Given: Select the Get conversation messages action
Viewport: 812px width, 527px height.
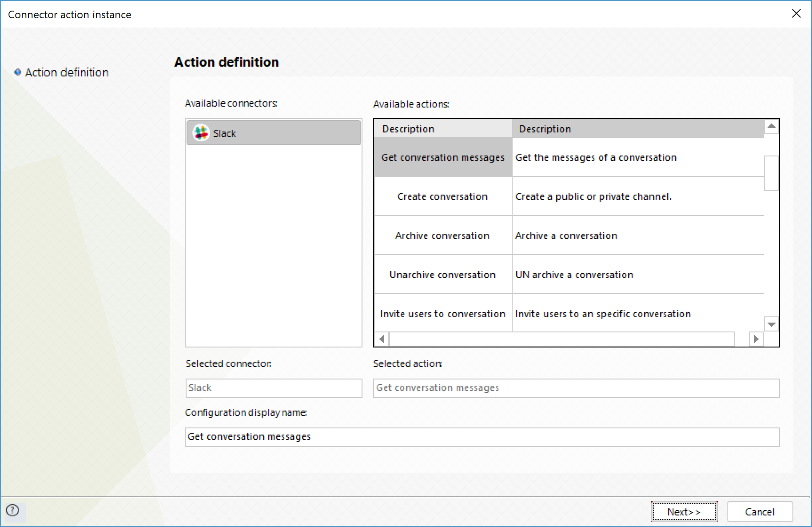Looking at the screenshot, I should [x=443, y=157].
